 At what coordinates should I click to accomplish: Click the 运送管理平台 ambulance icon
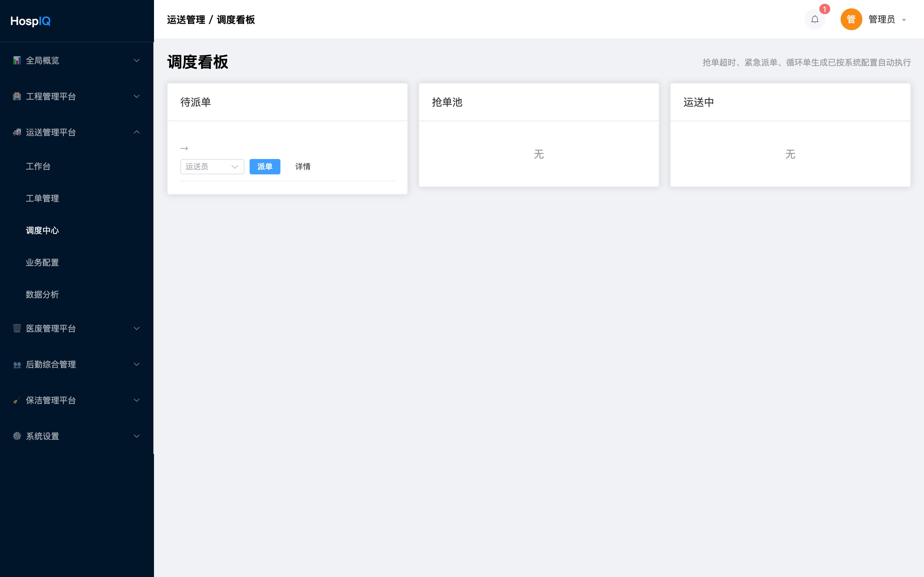[x=17, y=132]
